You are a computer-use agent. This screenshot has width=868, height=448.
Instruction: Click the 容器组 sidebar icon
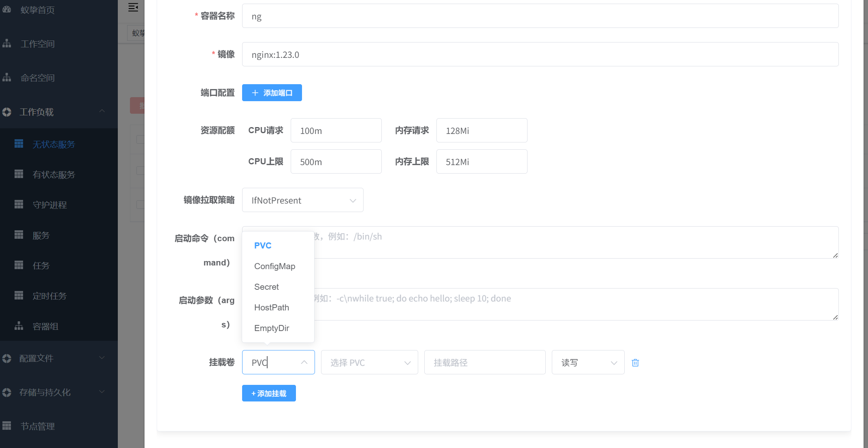(19, 326)
